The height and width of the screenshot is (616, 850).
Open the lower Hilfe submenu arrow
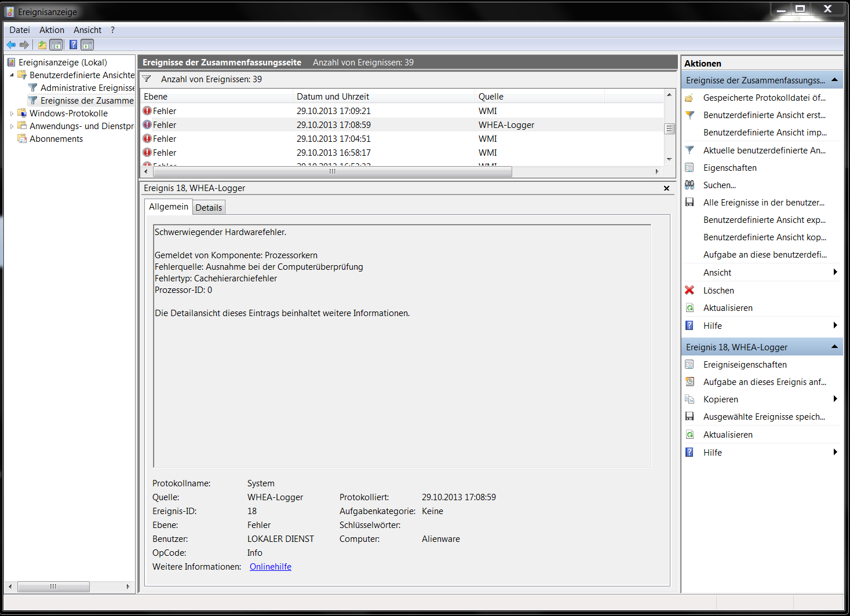pos(835,452)
